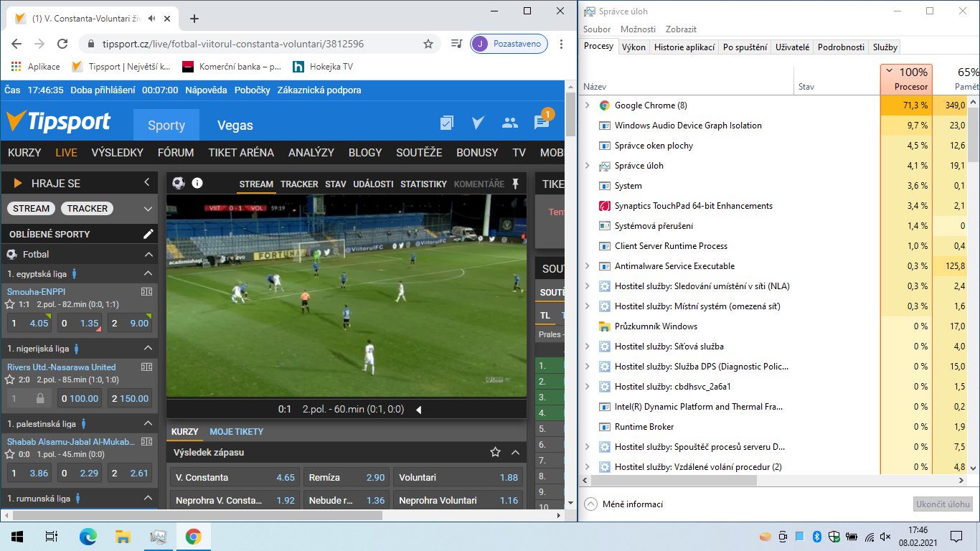Screen dimensions: 980x551
Task: Select the Voluntari 1.88 odds button
Action: coord(458,477)
